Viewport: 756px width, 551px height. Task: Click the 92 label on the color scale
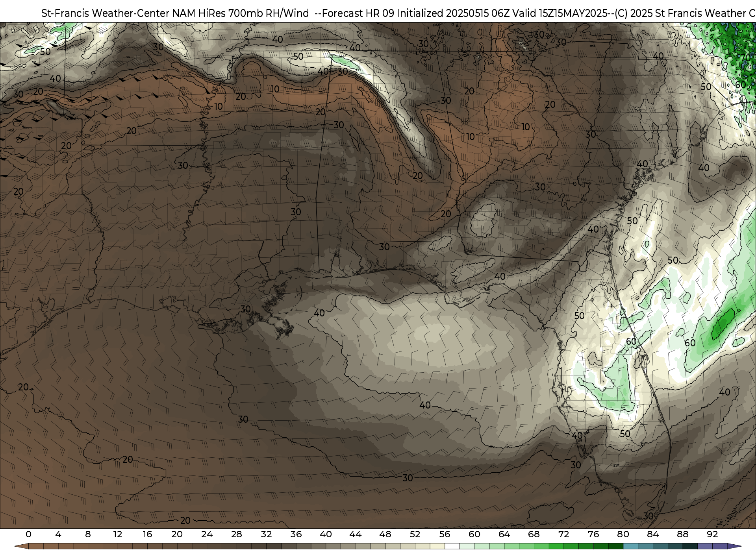pyautogui.click(x=712, y=534)
